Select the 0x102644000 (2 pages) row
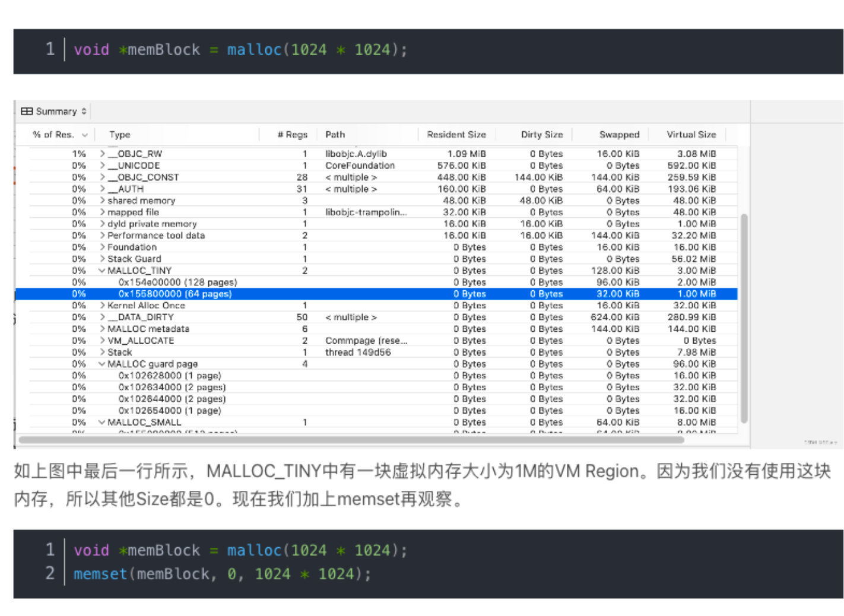Image resolution: width=844 pixels, height=616 pixels. [x=377, y=399]
